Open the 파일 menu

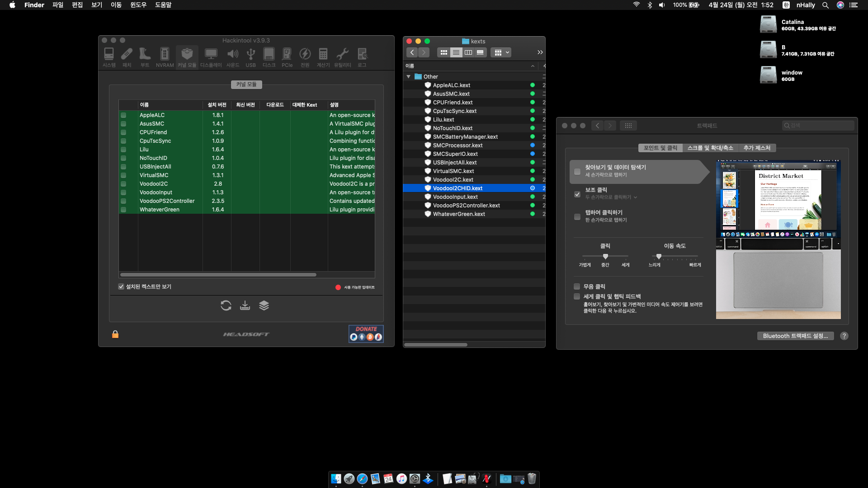[58, 5]
